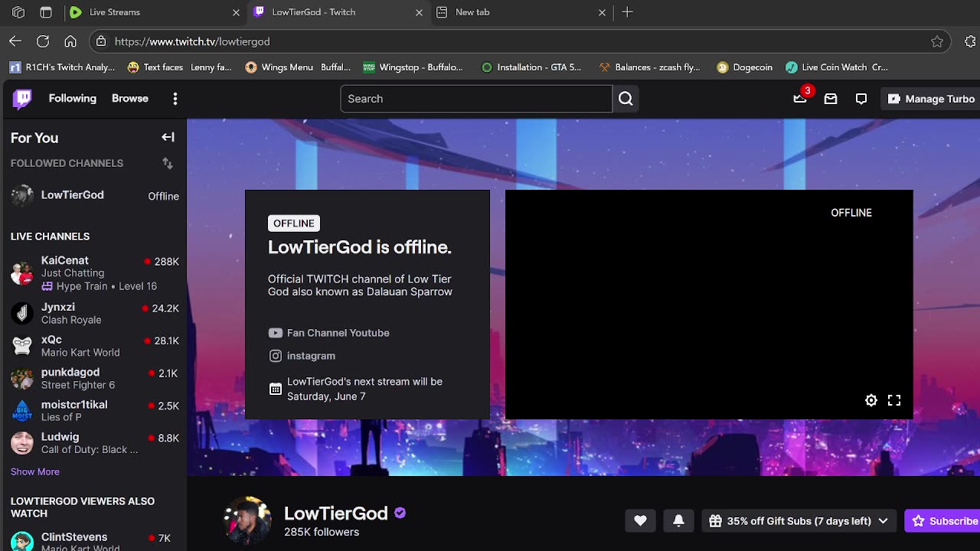980x551 pixels.
Task: Toggle notification bell for LowTierGod
Action: tap(678, 521)
